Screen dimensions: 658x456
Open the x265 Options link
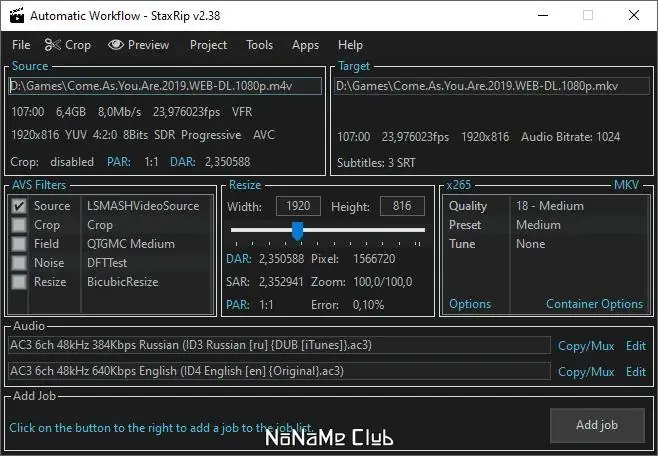click(x=470, y=304)
